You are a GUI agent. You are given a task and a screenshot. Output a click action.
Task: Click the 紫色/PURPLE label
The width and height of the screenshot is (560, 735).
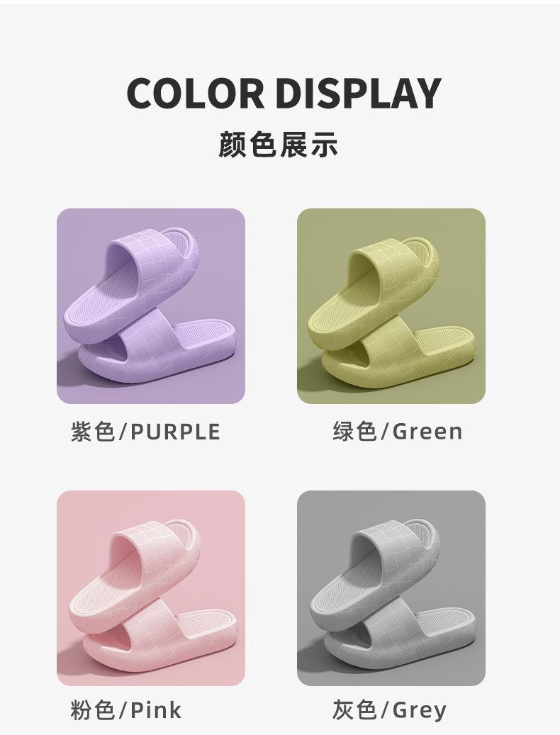(145, 431)
